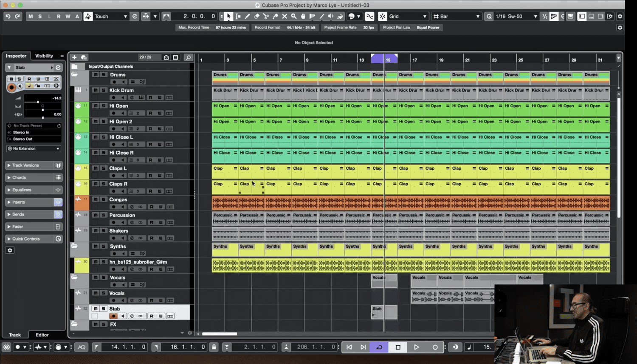Solo the Hi Open track
Screen dimensions: 637x364
point(103,106)
